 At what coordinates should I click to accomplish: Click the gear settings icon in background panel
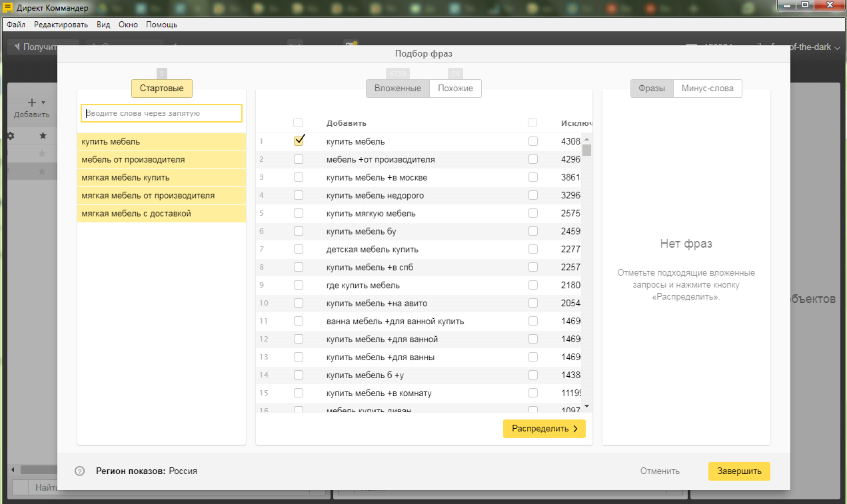(x=10, y=136)
